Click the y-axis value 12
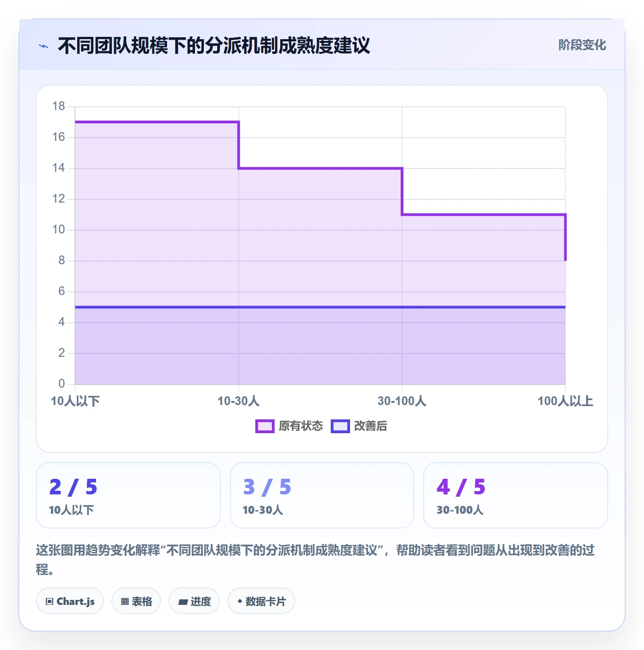This screenshot has width=644, height=650. pyautogui.click(x=59, y=199)
